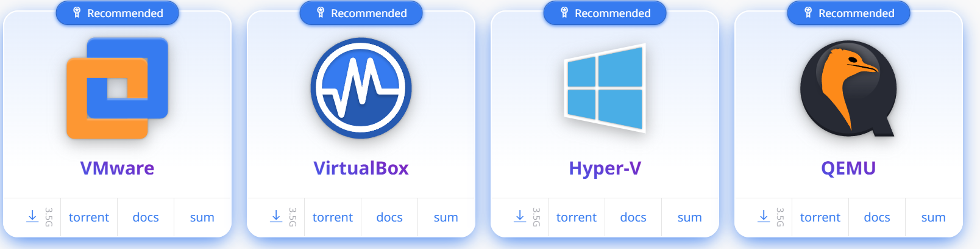View the QEMU docs
Image resolution: width=980 pixels, height=249 pixels.
pos(877,217)
